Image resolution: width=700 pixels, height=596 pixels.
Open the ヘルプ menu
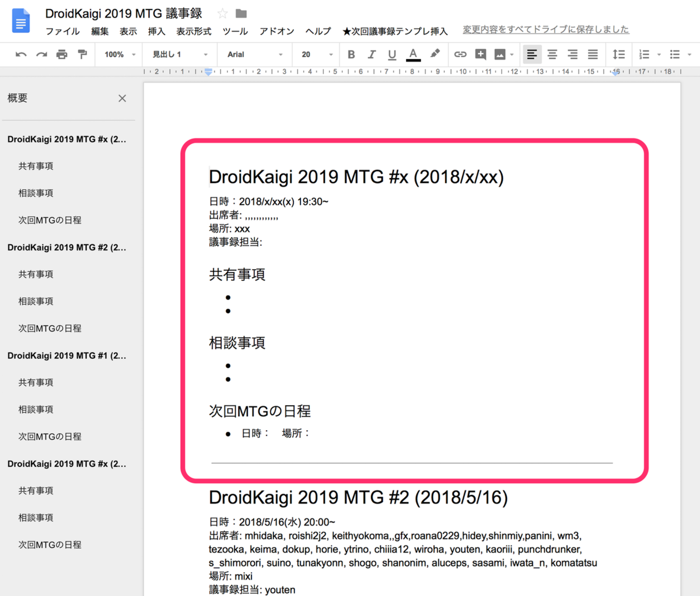click(x=318, y=31)
